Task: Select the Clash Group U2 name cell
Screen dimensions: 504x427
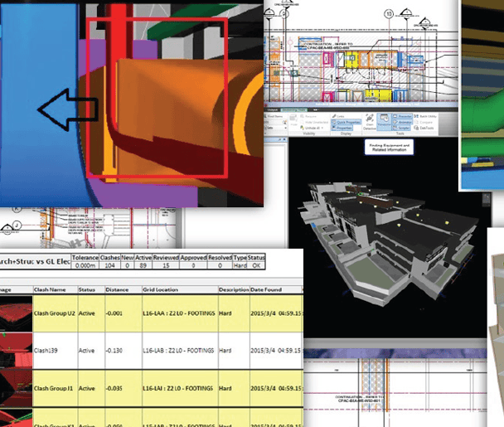Action: click(x=55, y=313)
